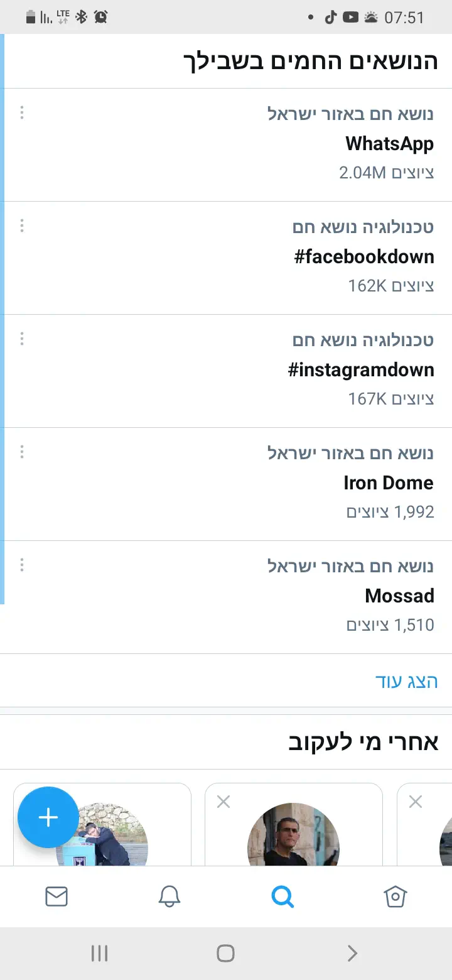The image size is (452, 980).
Task: Select the Search magnifier tab
Action: [282, 897]
